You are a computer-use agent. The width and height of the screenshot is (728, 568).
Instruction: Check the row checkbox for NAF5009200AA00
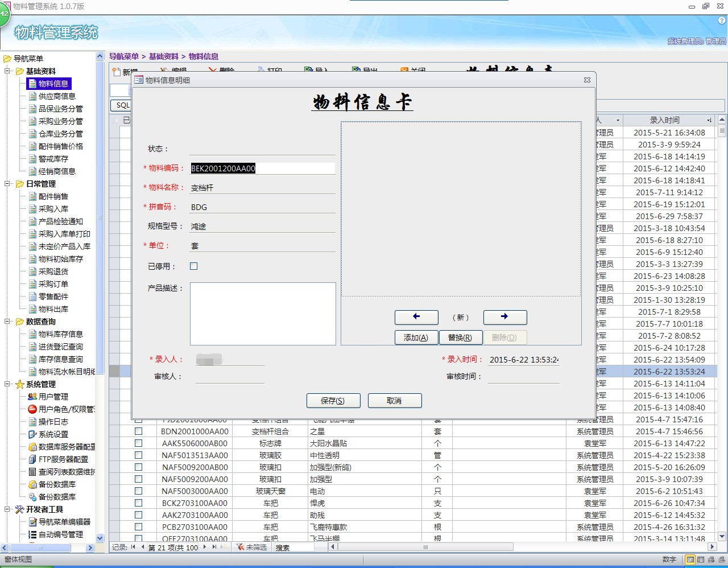(x=138, y=479)
